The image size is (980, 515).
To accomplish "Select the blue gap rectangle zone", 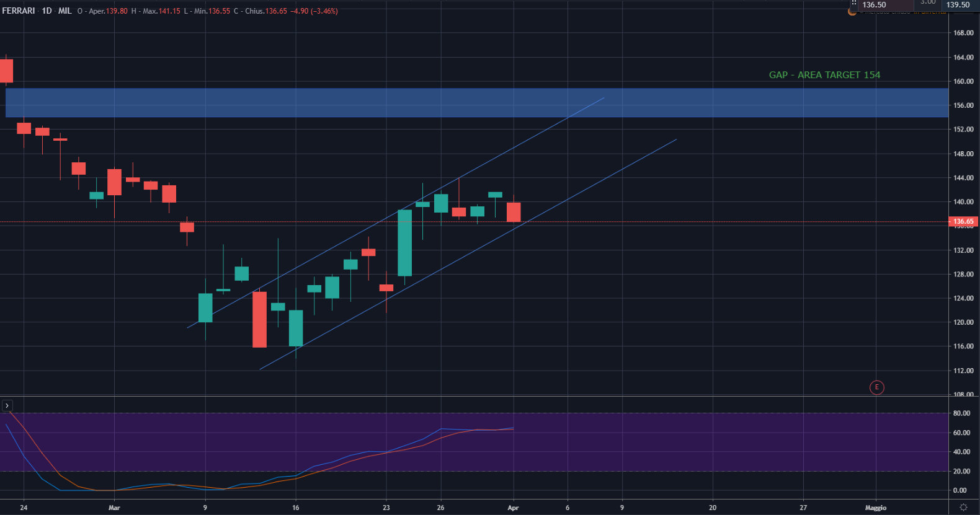I will 477,103.
